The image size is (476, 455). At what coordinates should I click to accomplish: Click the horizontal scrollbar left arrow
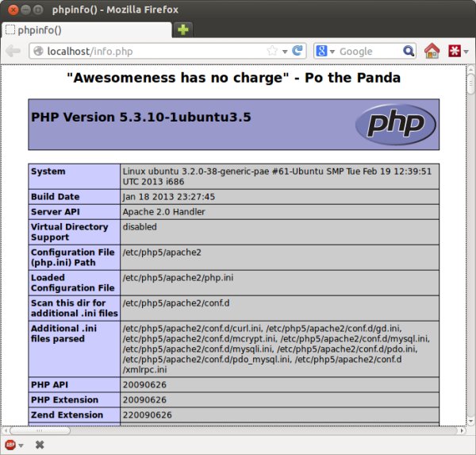(6, 430)
